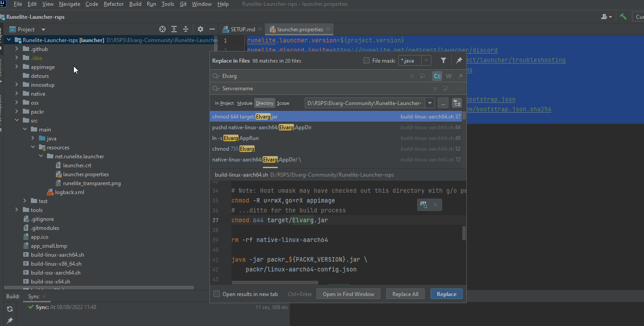Viewport: 644px width, 326px height.
Task: Toggle Preserve Case option in replace field
Action: (x=460, y=89)
